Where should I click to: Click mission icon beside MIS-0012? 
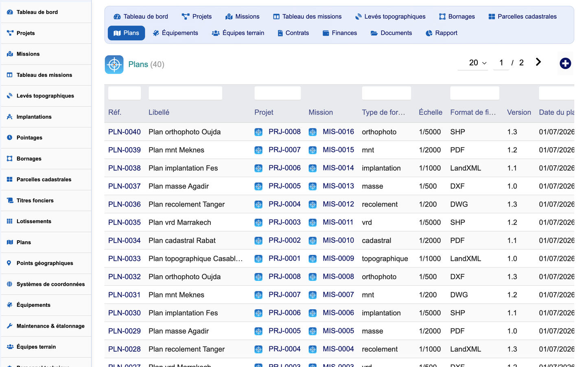coord(313,204)
